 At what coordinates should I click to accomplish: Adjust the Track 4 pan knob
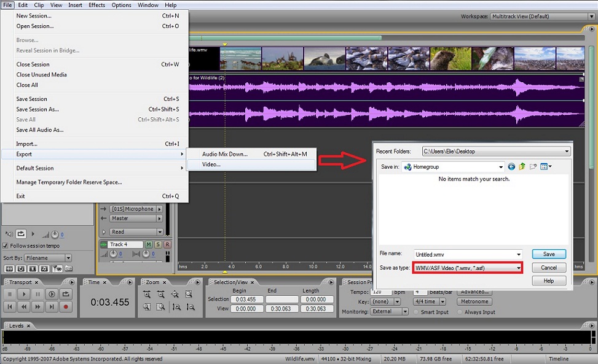point(146,254)
